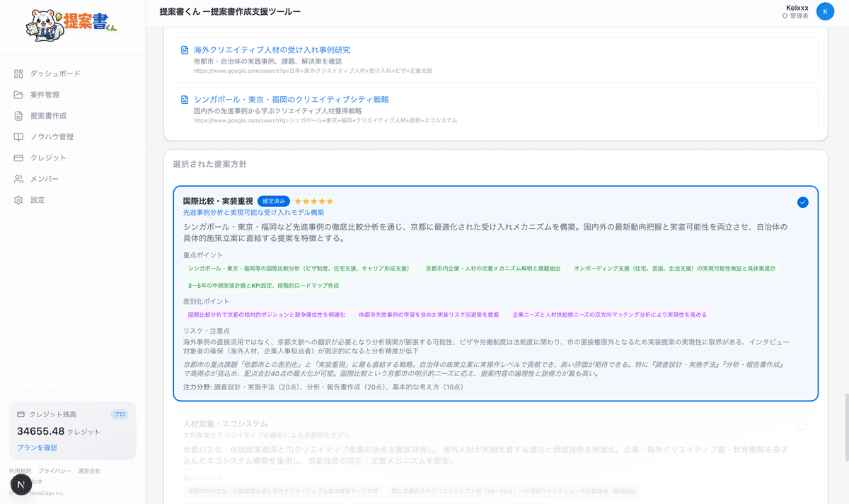Click the プロ plan badge
Screen dimensions: 849x504
117,414
